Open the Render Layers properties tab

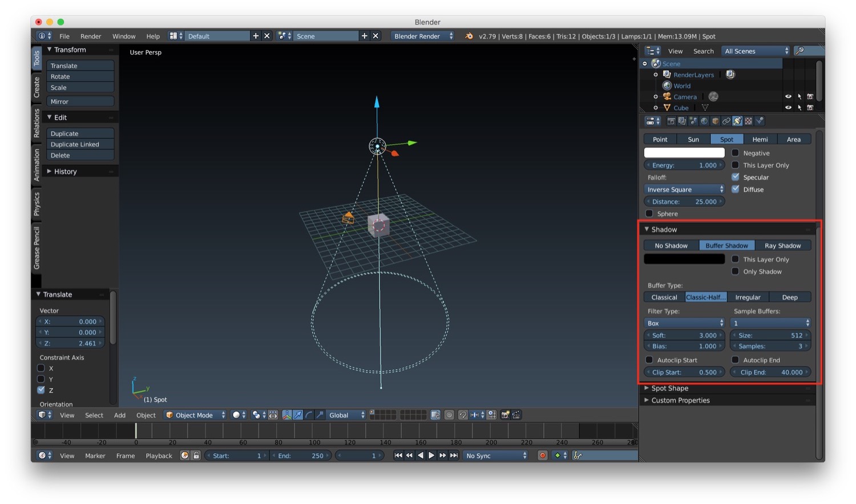click(682, 121)
